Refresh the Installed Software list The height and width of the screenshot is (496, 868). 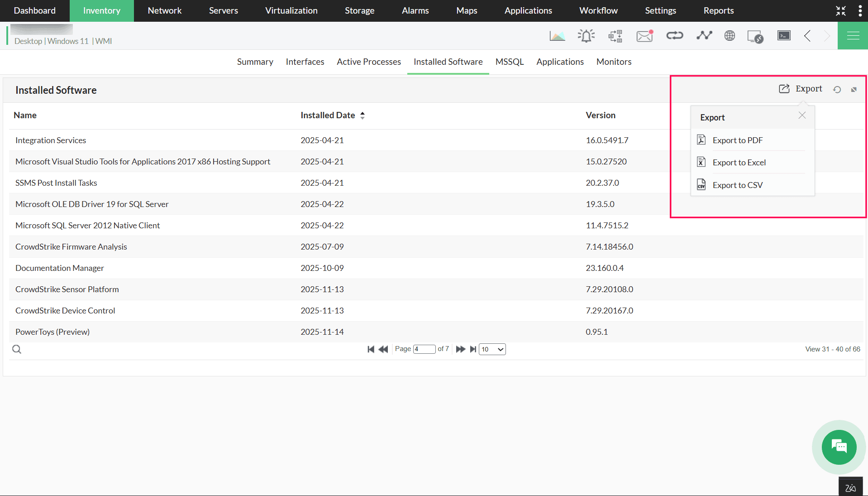837,90
